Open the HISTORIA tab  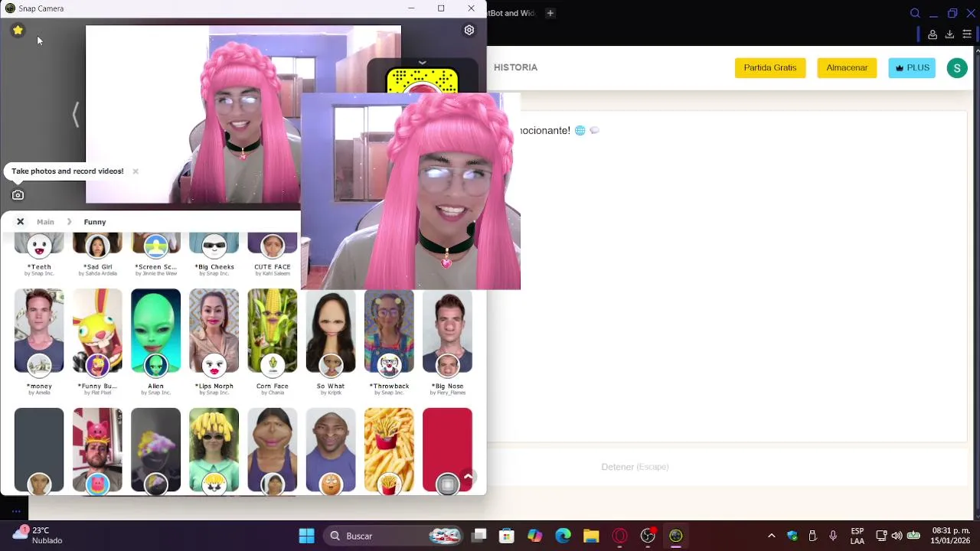click(515, 67)
